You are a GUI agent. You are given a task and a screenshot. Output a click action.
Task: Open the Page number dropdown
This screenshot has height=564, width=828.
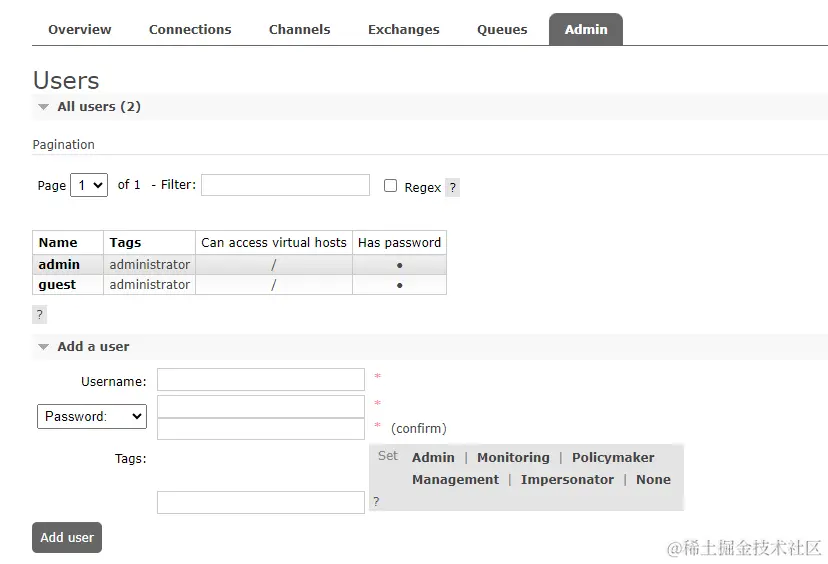[89, 185]
